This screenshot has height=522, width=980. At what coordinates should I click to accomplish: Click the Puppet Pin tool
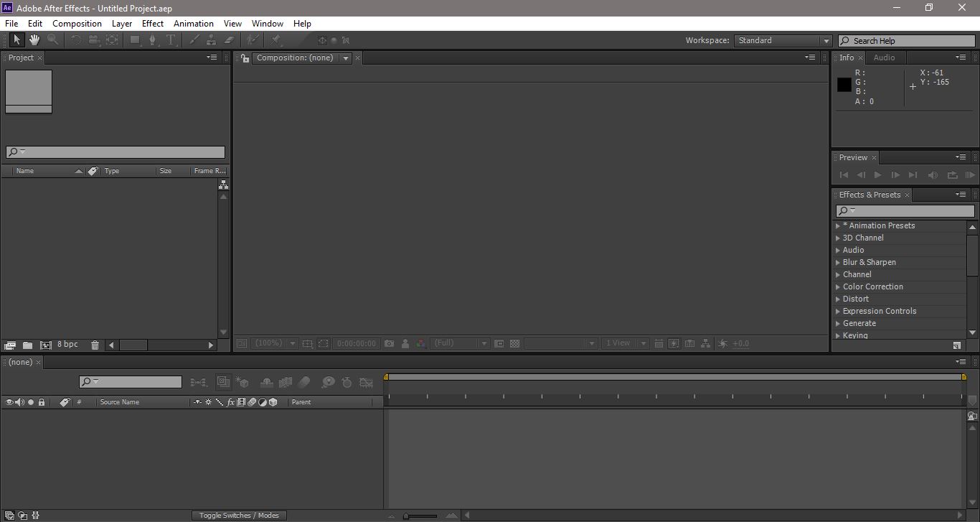[275, 40]
